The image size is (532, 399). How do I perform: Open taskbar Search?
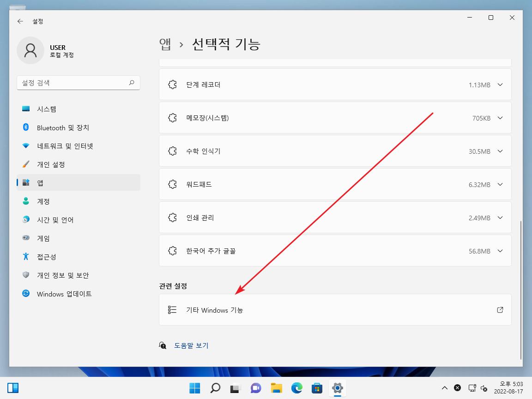(x=215, y=388)
